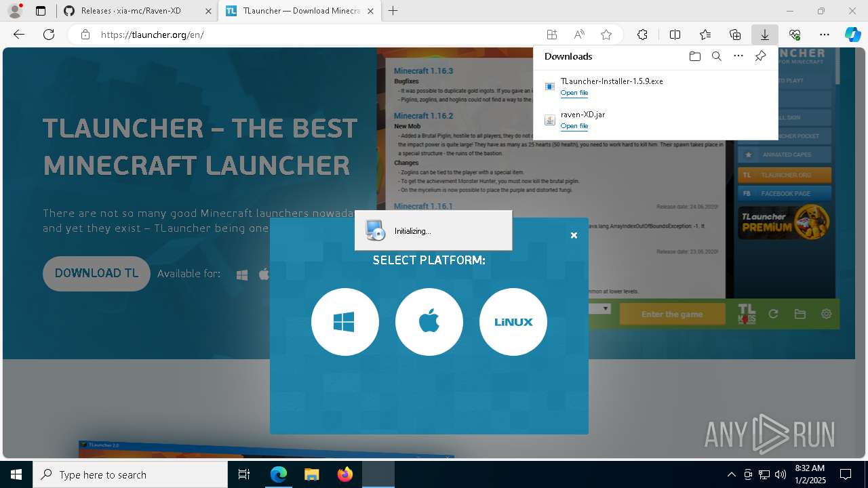The height and width of the screenshot is (488, 868).
Task: Refresh the current page
Action: [x=49, y=35]
